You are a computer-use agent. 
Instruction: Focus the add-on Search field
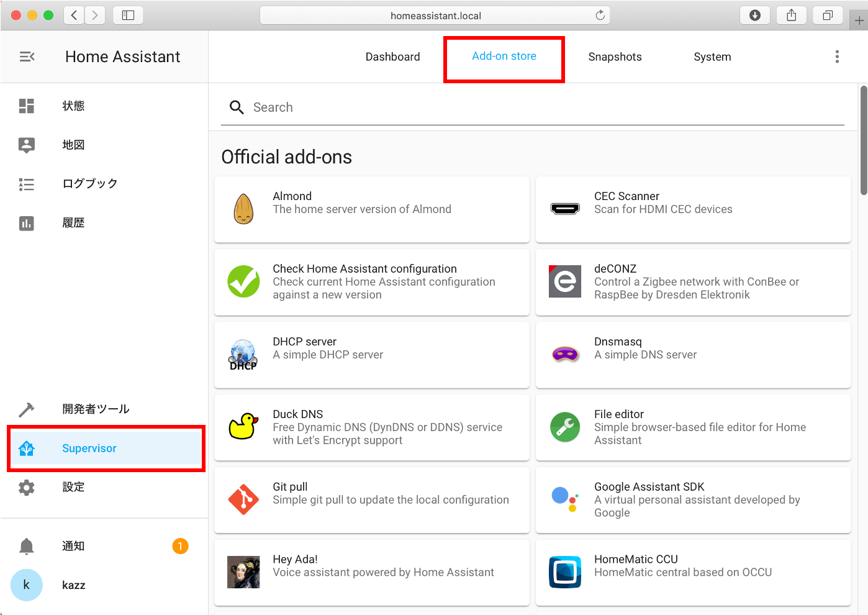533,107
